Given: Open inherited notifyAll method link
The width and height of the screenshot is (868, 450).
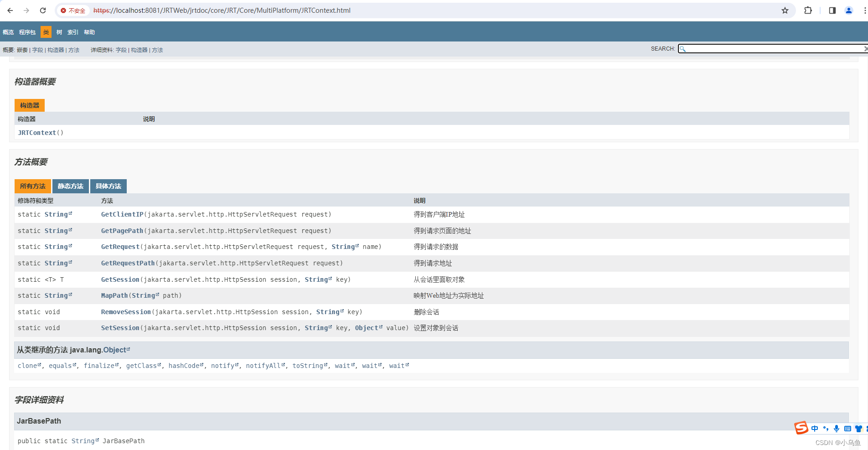Looking at the screenshot, I should [x=265, y=366].
